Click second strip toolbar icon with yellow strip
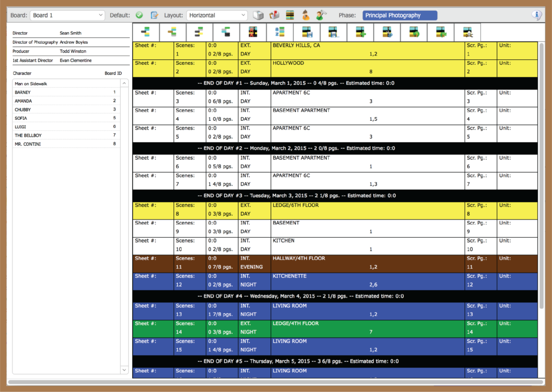The height and width of the screenshot is (392, 552). 172,32
